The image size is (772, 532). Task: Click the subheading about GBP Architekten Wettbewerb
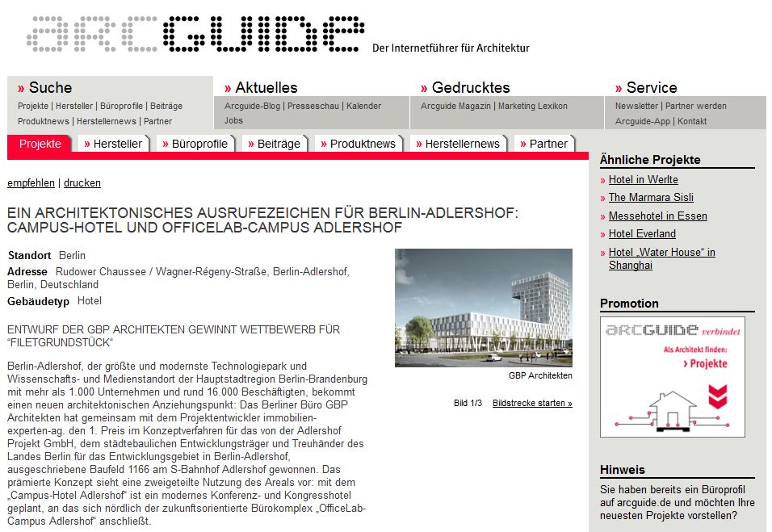(x=174, y=336)
